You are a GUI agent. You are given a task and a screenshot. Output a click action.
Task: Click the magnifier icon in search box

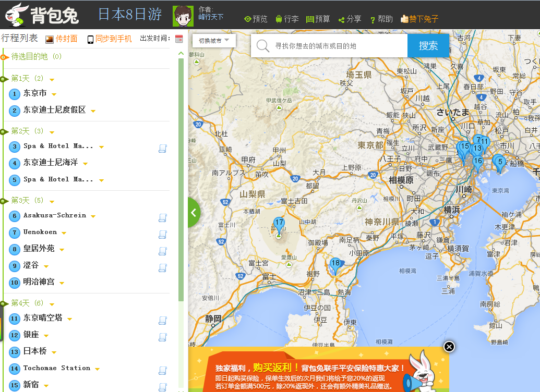pyautogui.click(x=263, y=46)
